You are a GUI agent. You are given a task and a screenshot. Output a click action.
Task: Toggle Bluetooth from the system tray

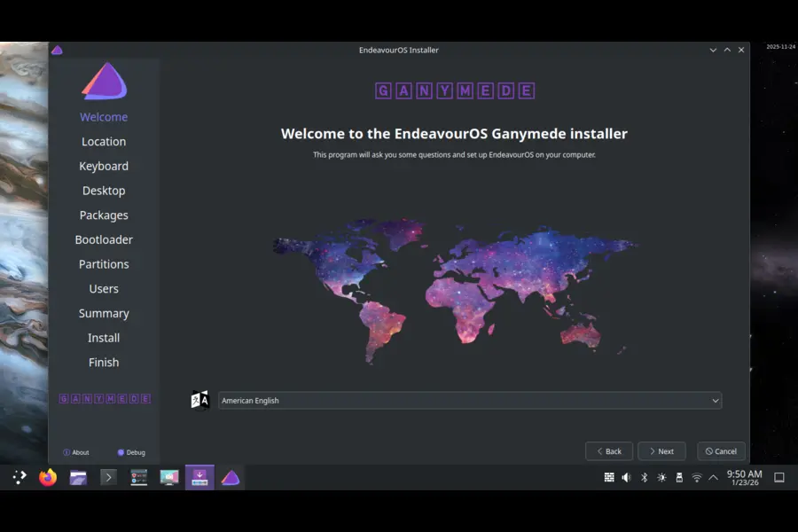pyautogui.click(x=644, y=477)
